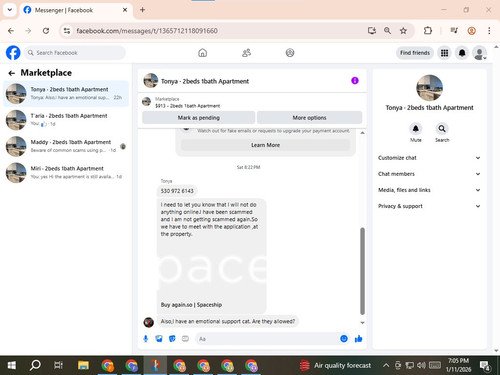Viewport: 500px width, 375px height.
Task: Go back in browser history
Action: point(11,31)
